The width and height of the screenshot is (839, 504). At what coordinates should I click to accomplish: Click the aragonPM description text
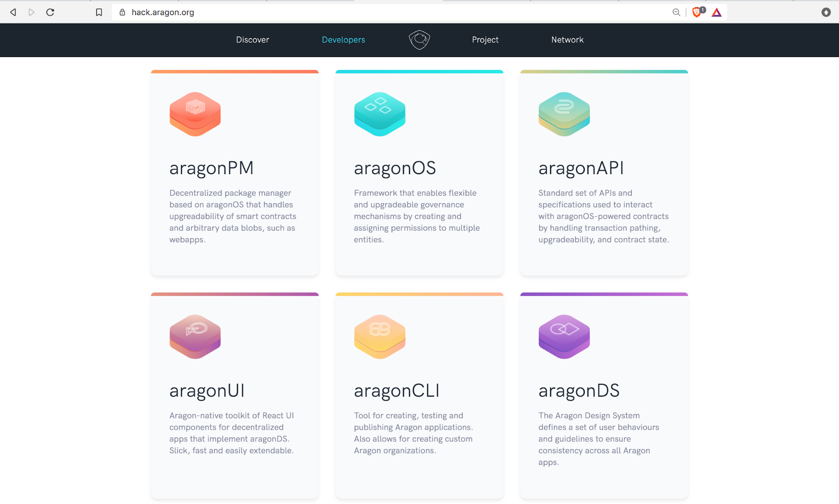(x=233, y=216)
